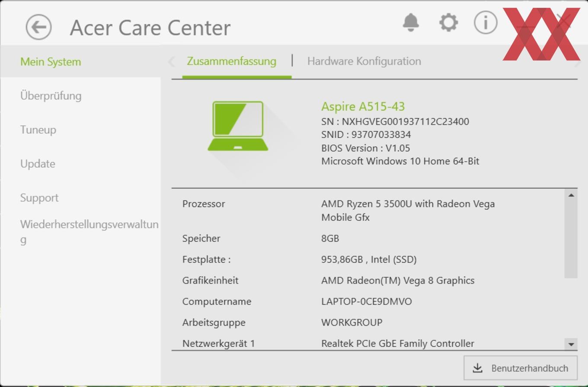Select AMD Radeon(TM) Vega 8 Graphics value

(x=398, y=281)
